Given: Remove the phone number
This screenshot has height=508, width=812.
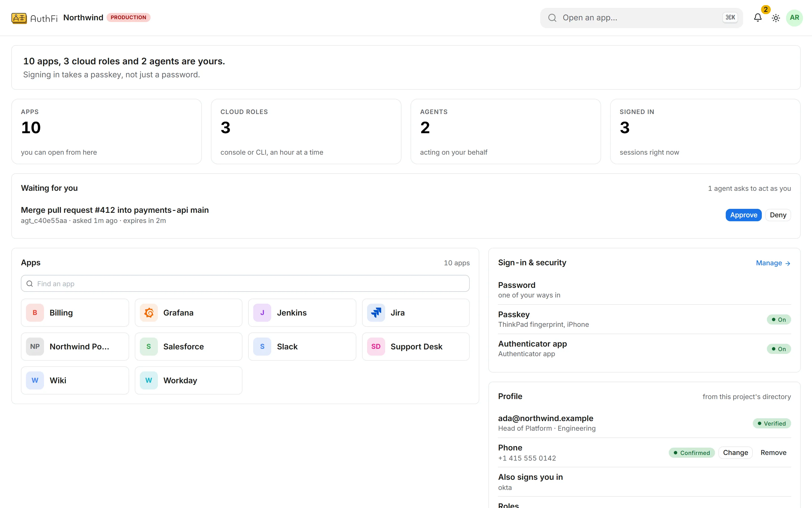Looking at the screenshot, I should click(x=773, y=453).
